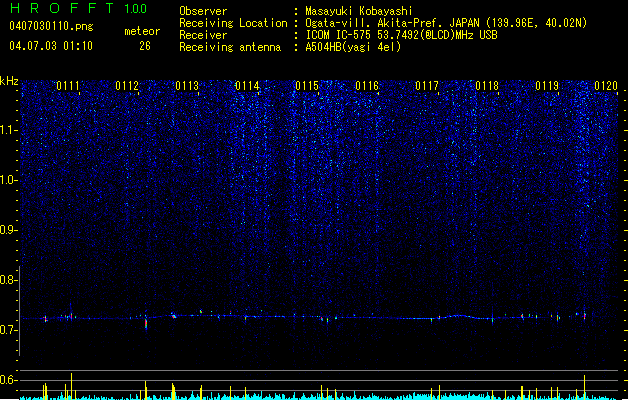The width and height of the screenshot is (629, 400).
Task: Click the meteor count value 26
Action: [145, 46]
